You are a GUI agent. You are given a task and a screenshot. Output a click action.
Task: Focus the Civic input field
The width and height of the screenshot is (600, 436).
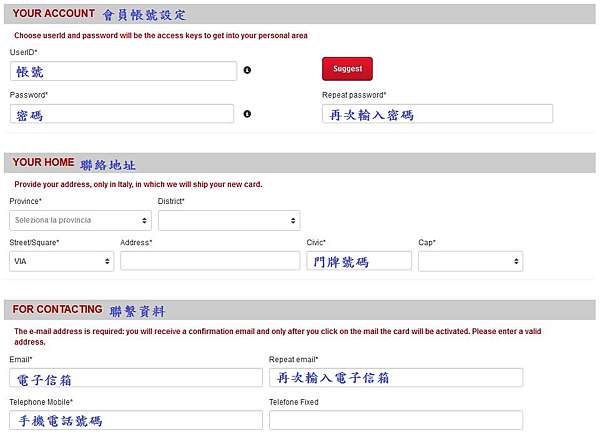point(359,261)
